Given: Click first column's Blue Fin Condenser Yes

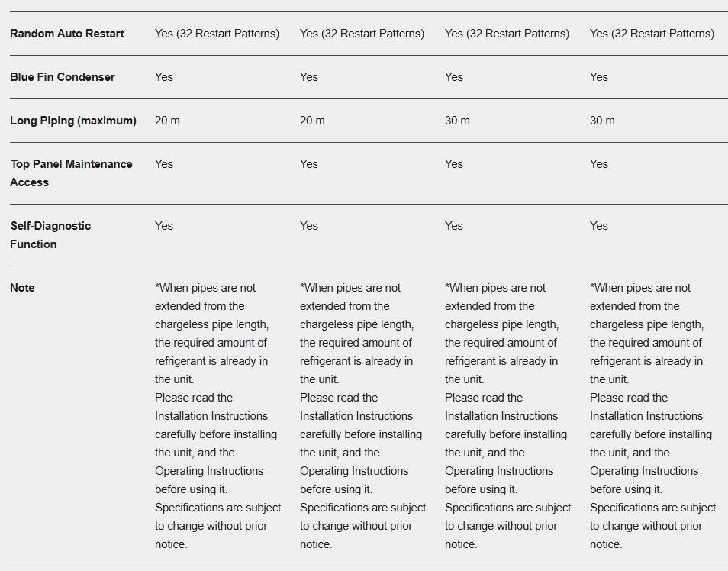Looking at the screenshot, I should point(164,77).
